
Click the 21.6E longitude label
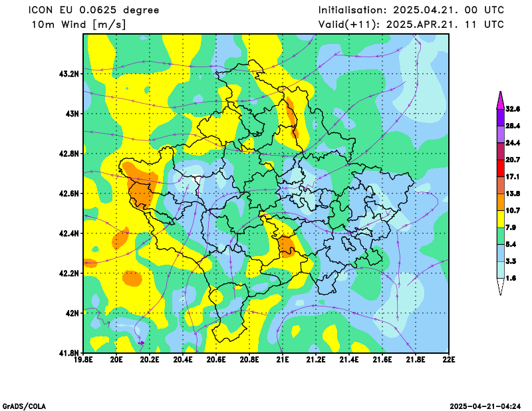[x=382, y=359]
